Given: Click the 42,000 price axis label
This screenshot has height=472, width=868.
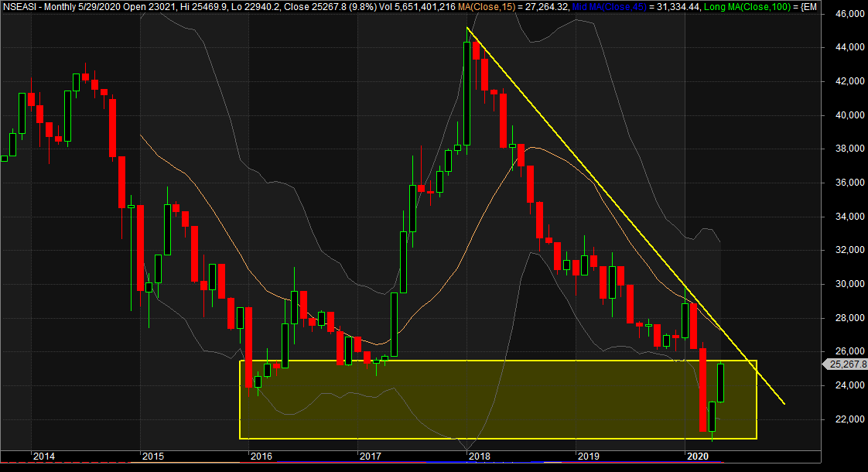Looking at the screenshot, I should pos(849,81).
